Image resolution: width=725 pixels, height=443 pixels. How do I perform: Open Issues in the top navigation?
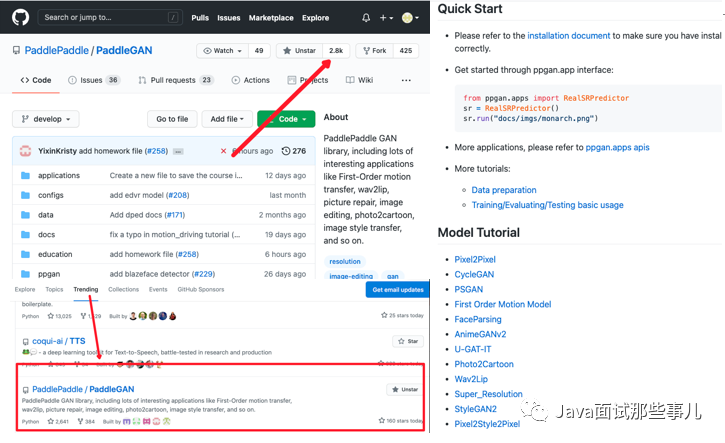click(x=229, y=18)
